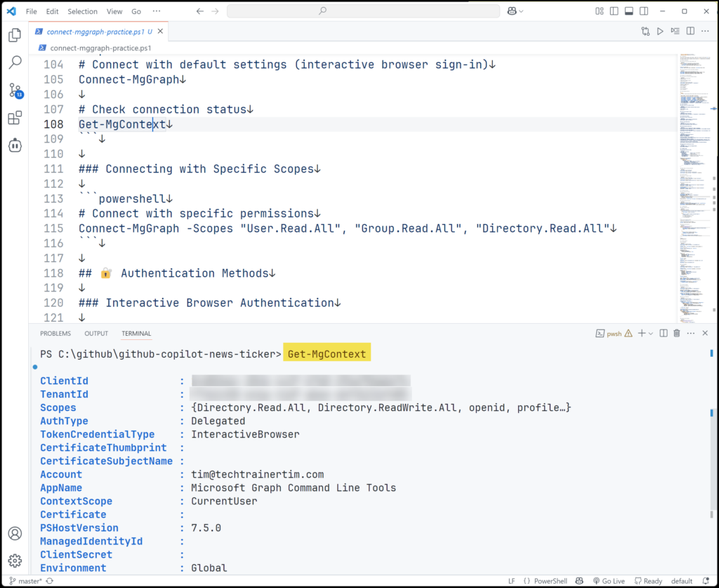The width and height of the screenshot is (719, 588).
Task: Create a new terminal with the plus icon
Action: (x=642, y=333)
